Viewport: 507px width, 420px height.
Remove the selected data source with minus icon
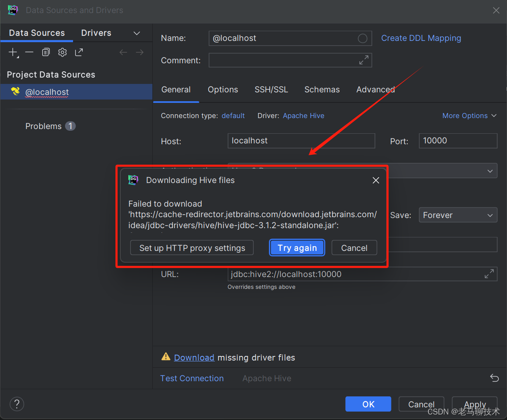29,52
